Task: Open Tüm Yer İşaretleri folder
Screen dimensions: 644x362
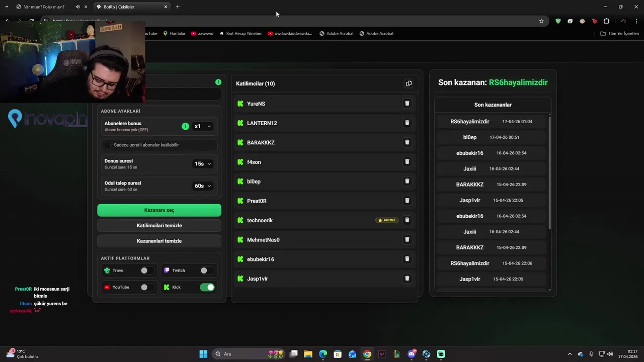Action: [619, 33]
